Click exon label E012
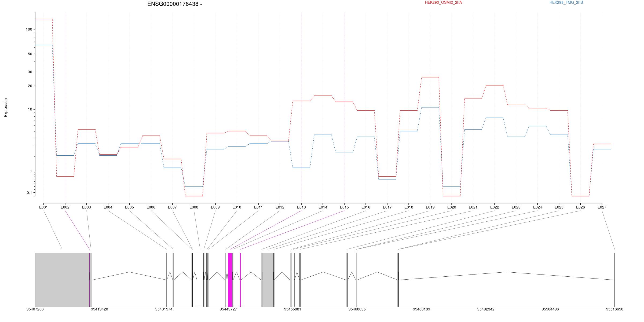 [x=280, y=207]
